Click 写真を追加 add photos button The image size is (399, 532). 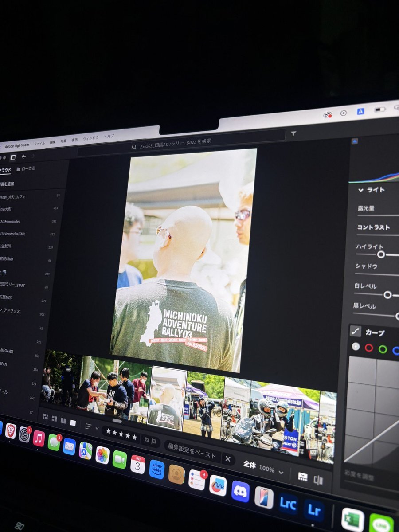pyautogui.click(x=7, y=184)
